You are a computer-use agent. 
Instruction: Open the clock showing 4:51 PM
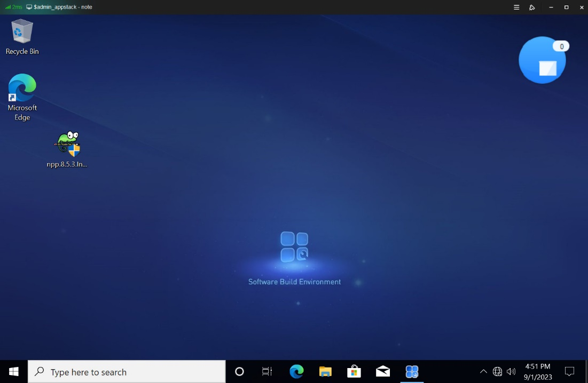coord(538,371)
